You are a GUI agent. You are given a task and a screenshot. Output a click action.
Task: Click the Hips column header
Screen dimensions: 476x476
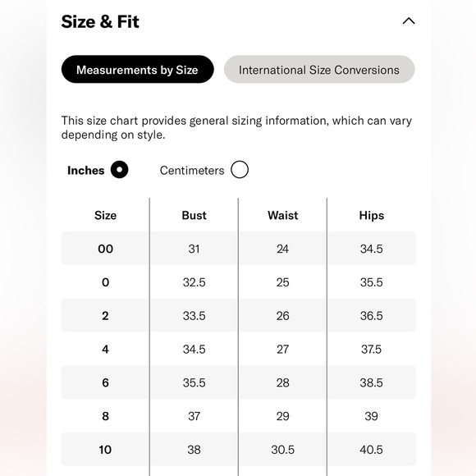(372, 215)
